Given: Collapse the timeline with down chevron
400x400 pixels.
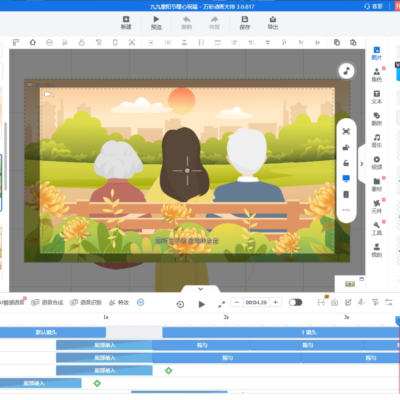Looking at the screenshot, I should pyautogui.click(x=200, y=289).
